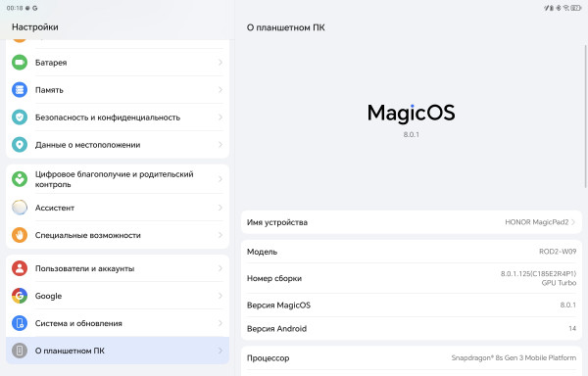This screenshot has width=588, height=376.
Task: Open Данные о местоположении
Action: click(118, 145)
